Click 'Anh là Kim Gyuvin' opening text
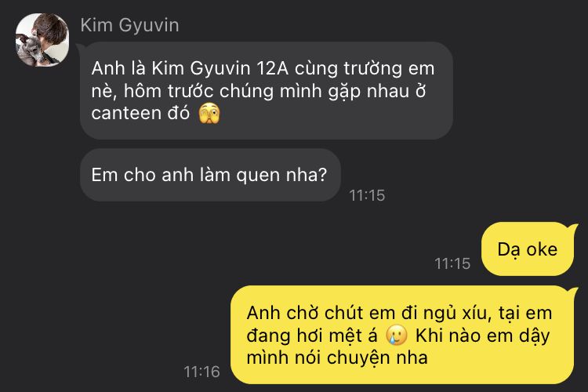This screenshot has height=392, width=588. (171, 69)
